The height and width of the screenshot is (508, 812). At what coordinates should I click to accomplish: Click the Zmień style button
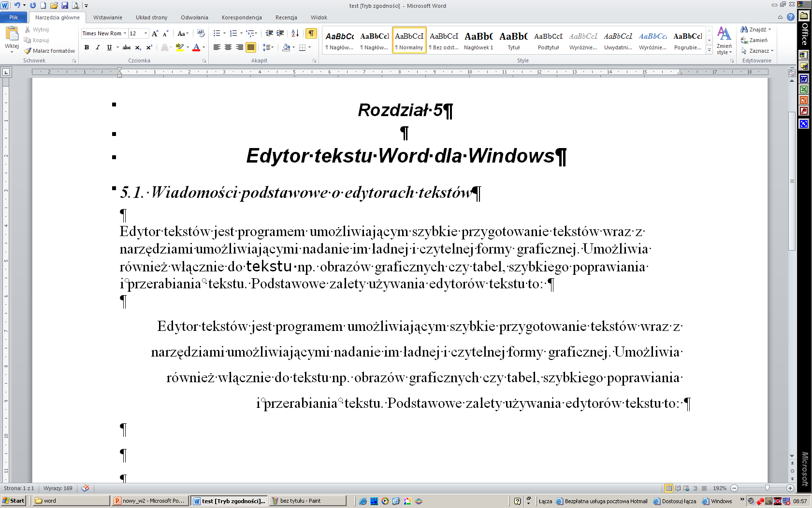pyautogui.click(x=724, y=41)
